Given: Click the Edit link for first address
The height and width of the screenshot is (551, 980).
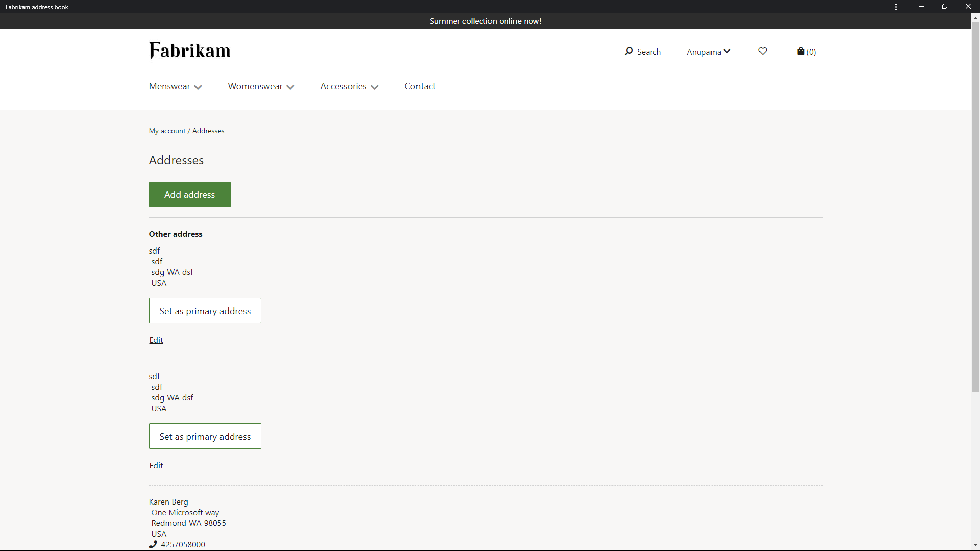Looking at the screenshot, I should [x=156, y=339].
